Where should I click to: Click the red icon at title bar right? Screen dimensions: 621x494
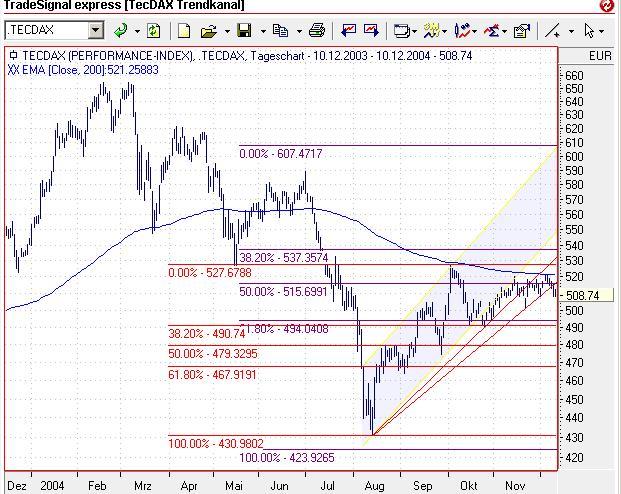pyautogui.click(x=606, y=5)
